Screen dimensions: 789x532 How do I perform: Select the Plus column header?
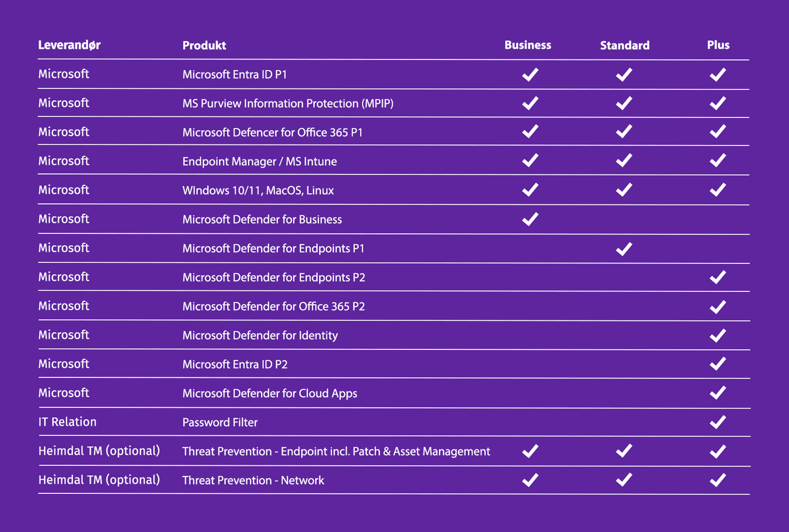coord(718,45)
